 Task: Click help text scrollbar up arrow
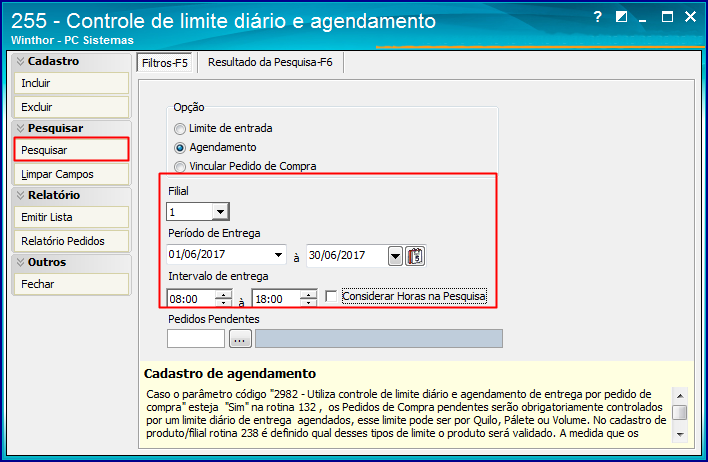pyautogui.click(x=680, y=396)
